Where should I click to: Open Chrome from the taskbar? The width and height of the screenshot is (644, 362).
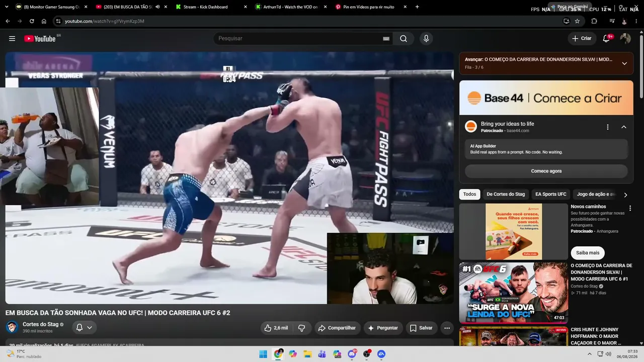(x=278, y=354)
